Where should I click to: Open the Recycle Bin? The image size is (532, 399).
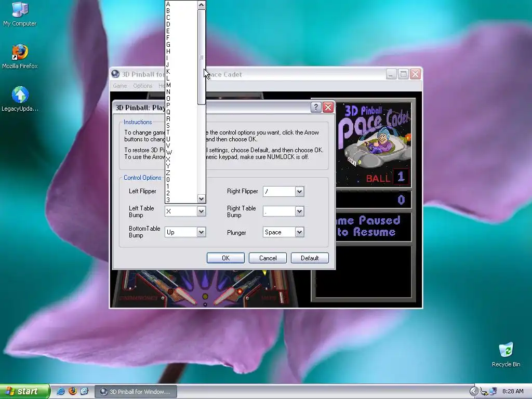point(506,355)
